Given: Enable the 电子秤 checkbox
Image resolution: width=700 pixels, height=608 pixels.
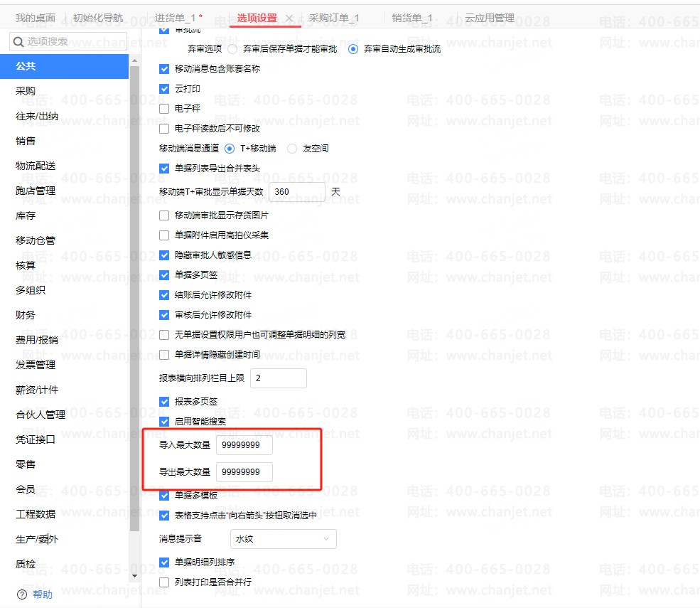Looking at the screenshot, I should (x=164, y=109).
